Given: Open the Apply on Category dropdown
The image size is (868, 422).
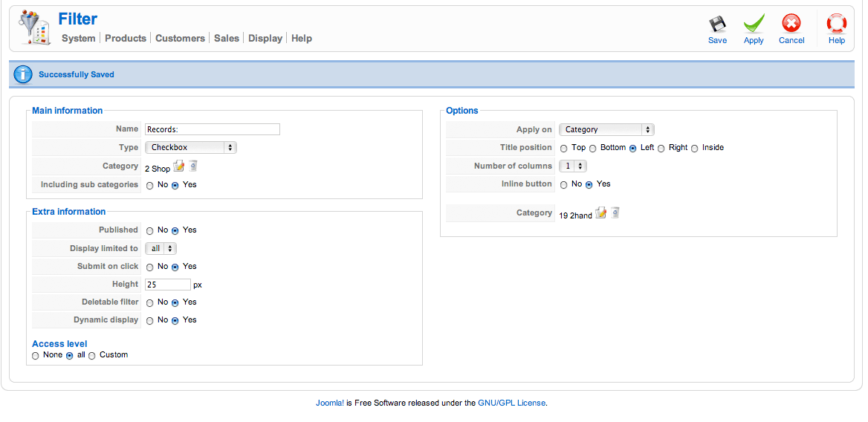Looking at the screenshot, I should [x=606, y=130].
